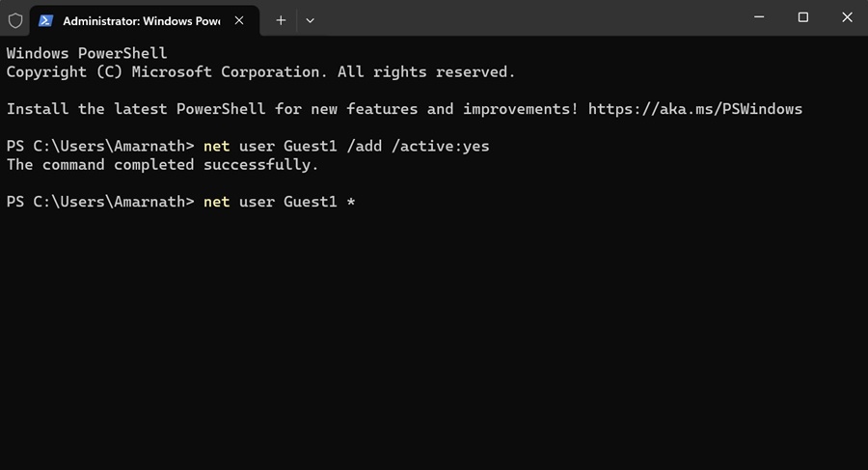Image resolution: width=868 pixels, height=470 pixels.
Task: Expand the new tab profile dropdown chevron
Action: coord(310,20)
